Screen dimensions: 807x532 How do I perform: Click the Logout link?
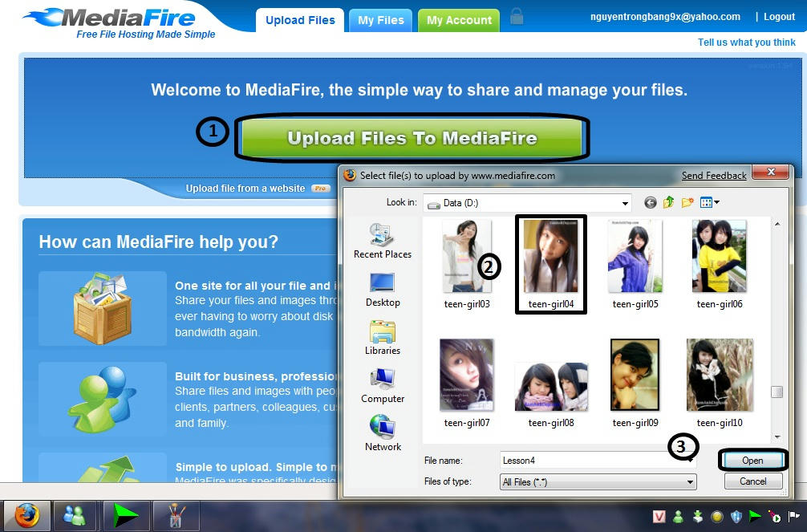click(x=779, y=17)
